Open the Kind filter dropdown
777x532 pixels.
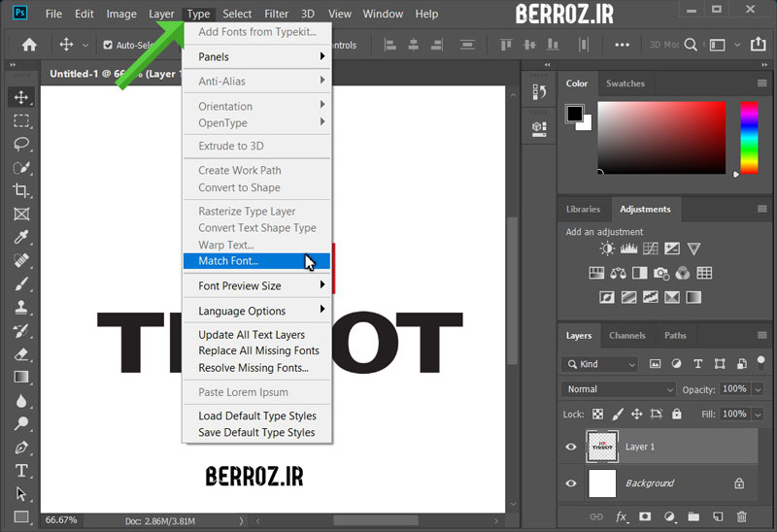pos(600,364)
